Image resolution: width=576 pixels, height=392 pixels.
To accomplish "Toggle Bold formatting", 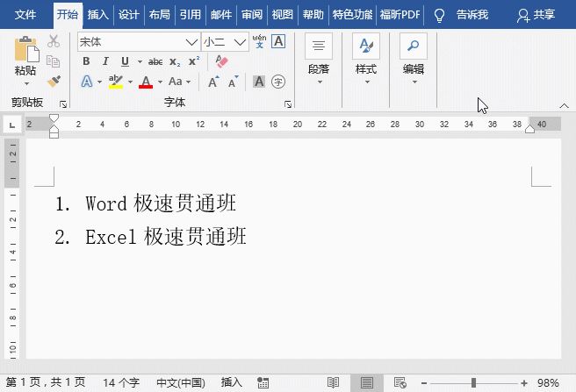I will 86,61.
